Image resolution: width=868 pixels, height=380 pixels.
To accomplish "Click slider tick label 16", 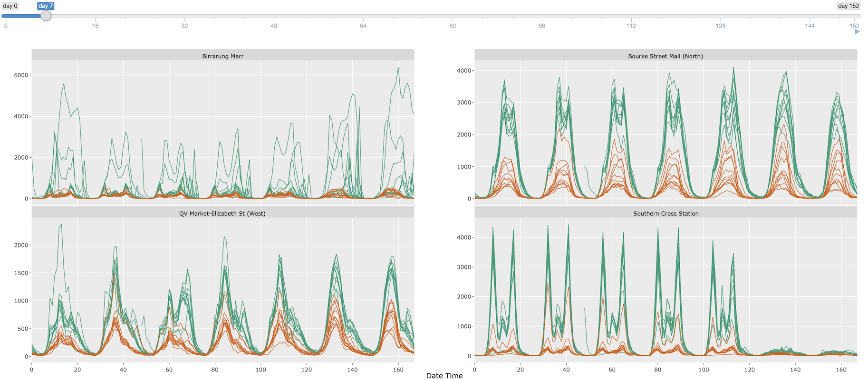I will click(96, 26).
